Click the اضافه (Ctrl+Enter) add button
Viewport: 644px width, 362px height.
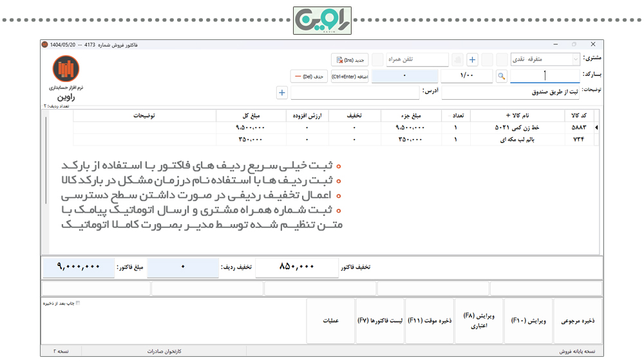point(350,77)
